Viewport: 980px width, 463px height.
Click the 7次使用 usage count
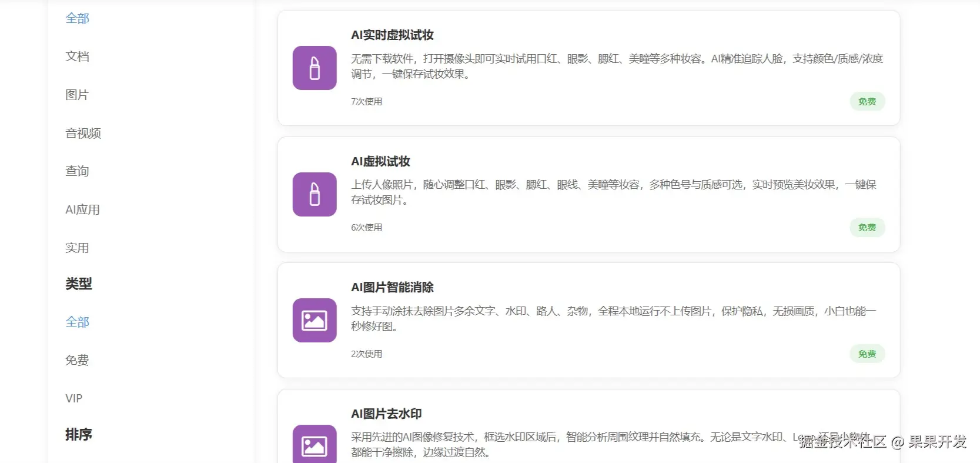[x=366, y=101]
